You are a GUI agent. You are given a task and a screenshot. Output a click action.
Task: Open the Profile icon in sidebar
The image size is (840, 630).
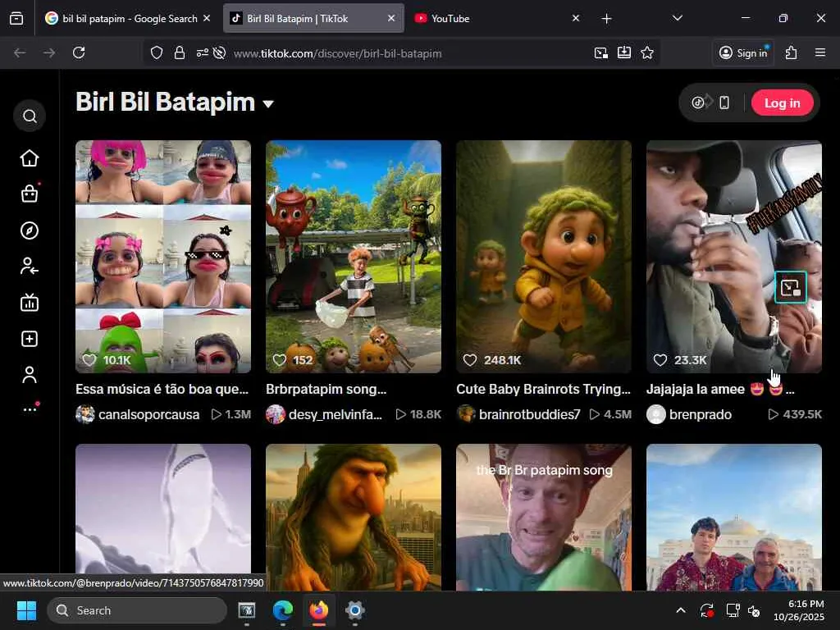(x=30, y=375)
